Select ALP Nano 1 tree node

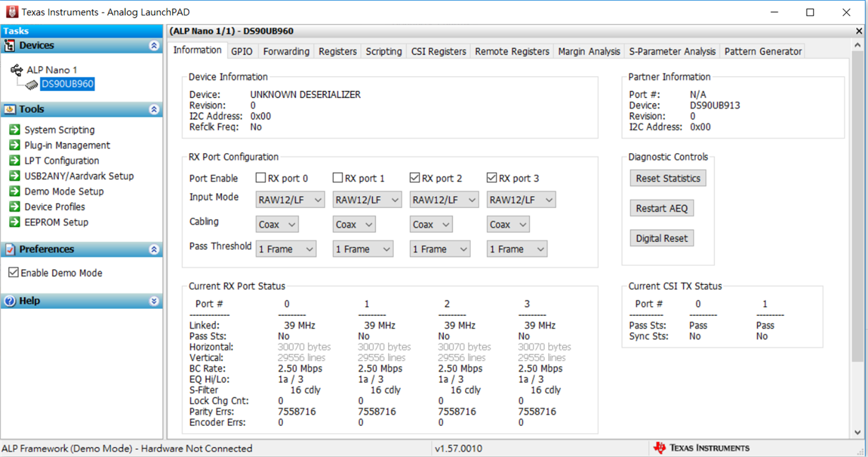point(52,70)
